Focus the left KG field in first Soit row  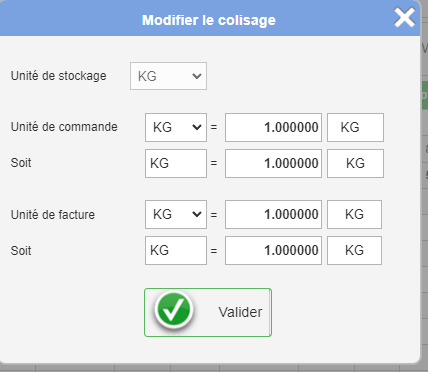tap(176, 163)
